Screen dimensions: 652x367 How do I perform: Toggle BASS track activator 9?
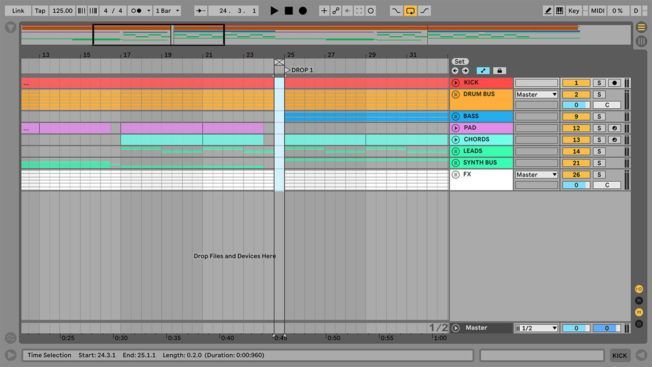576,116
